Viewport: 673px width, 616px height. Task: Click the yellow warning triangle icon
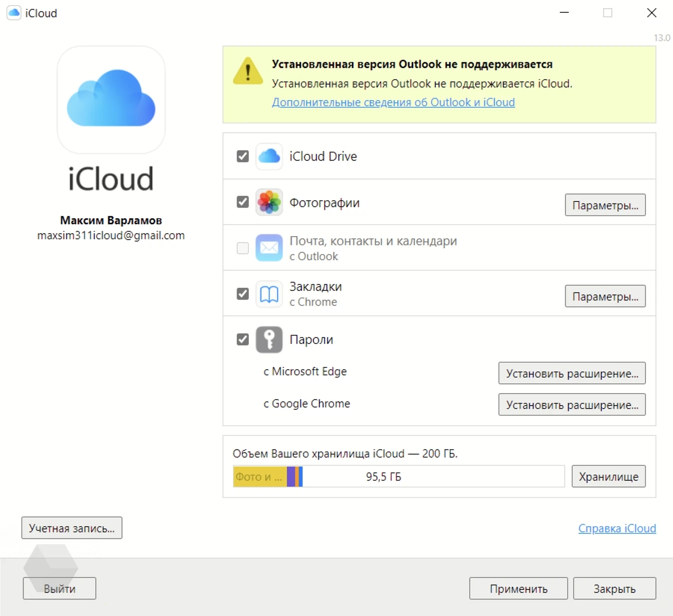point(248,71)
